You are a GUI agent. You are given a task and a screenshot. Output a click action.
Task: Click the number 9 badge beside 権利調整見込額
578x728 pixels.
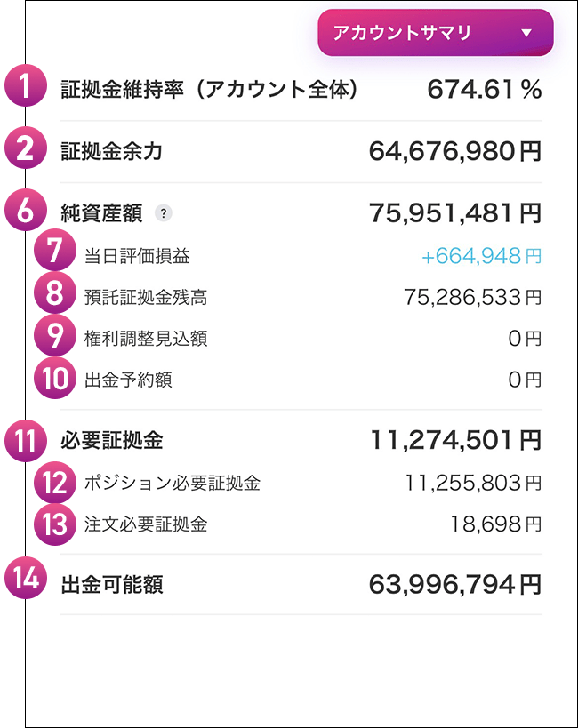pos(55,336)
